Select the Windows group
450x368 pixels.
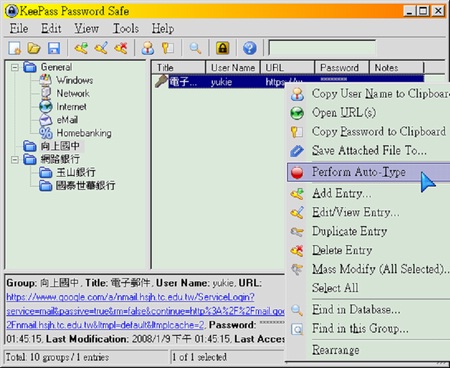pos(74,80)
